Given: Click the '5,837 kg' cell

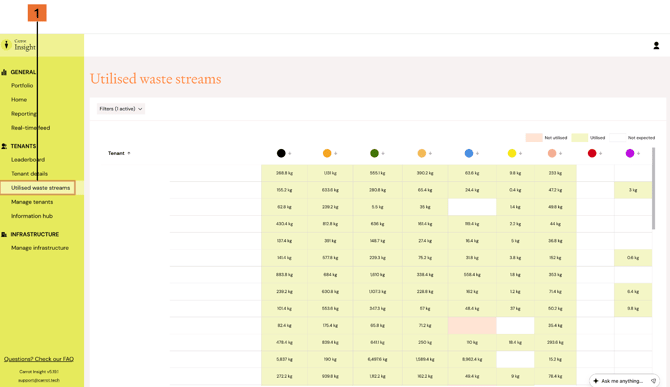Looking at the screenshot, I should 284,359.
